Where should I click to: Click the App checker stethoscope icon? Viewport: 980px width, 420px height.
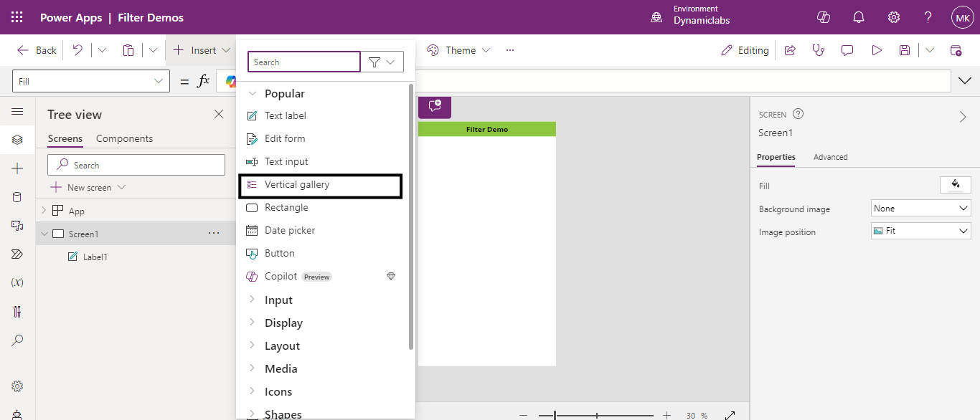(x=818, y=50)
